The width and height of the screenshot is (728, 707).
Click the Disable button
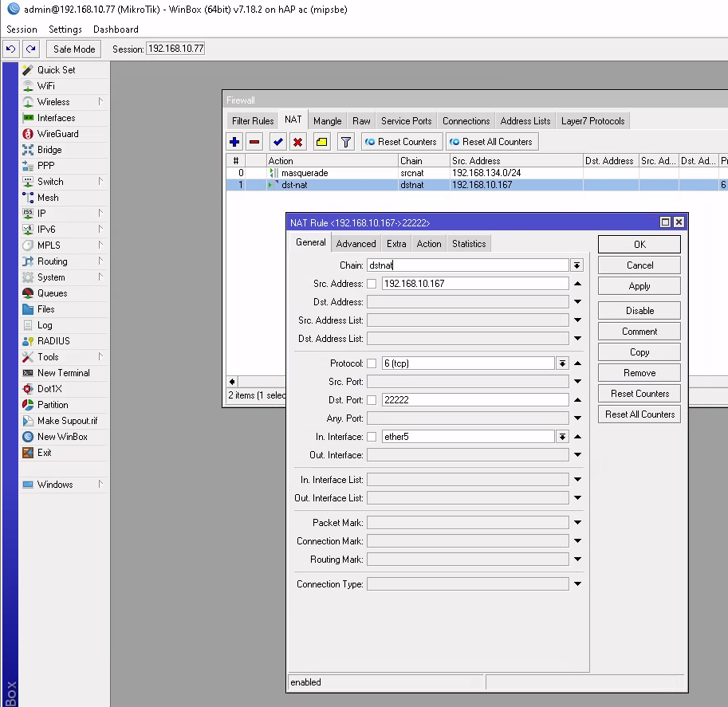pos(639,311)
